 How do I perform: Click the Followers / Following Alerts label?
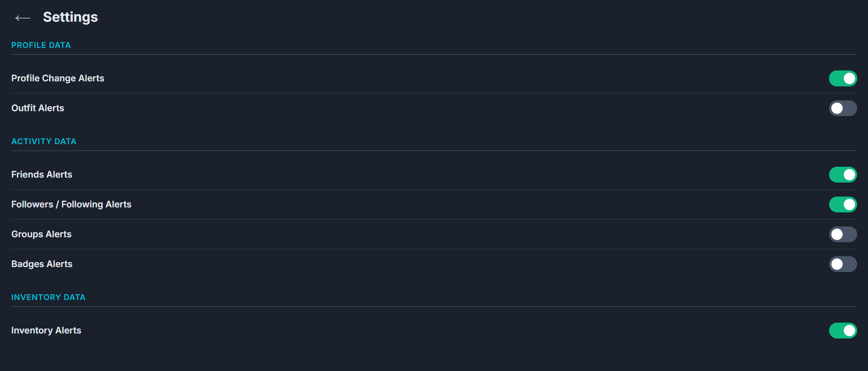tap(71, 204)
